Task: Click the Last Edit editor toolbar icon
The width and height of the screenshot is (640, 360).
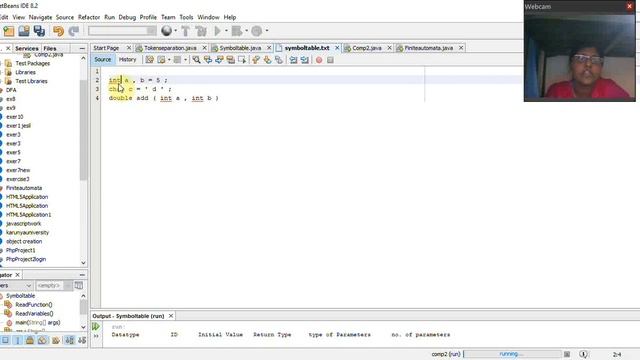Action: tap(150, 60)
